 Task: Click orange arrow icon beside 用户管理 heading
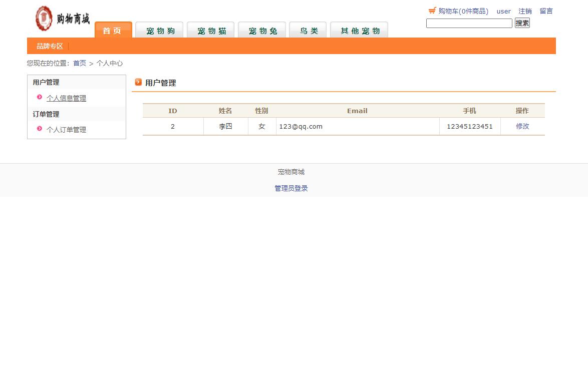(x=138, y=82)
